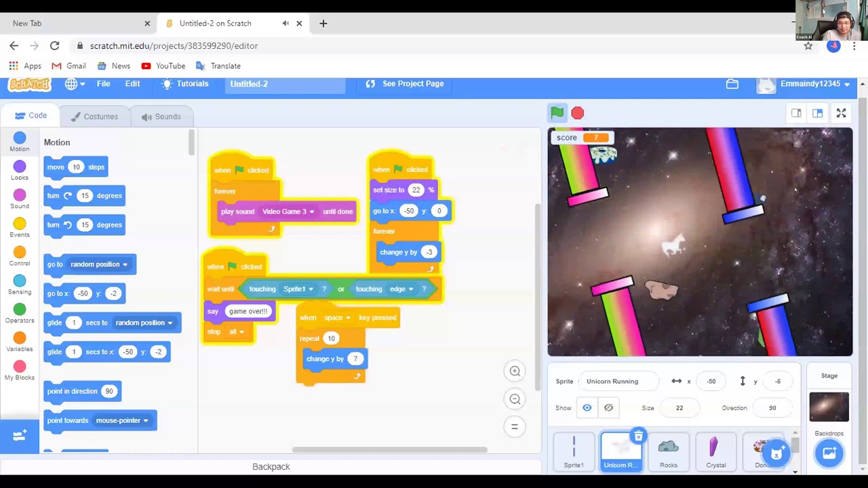Switch to the Code tab

(31, 116)
